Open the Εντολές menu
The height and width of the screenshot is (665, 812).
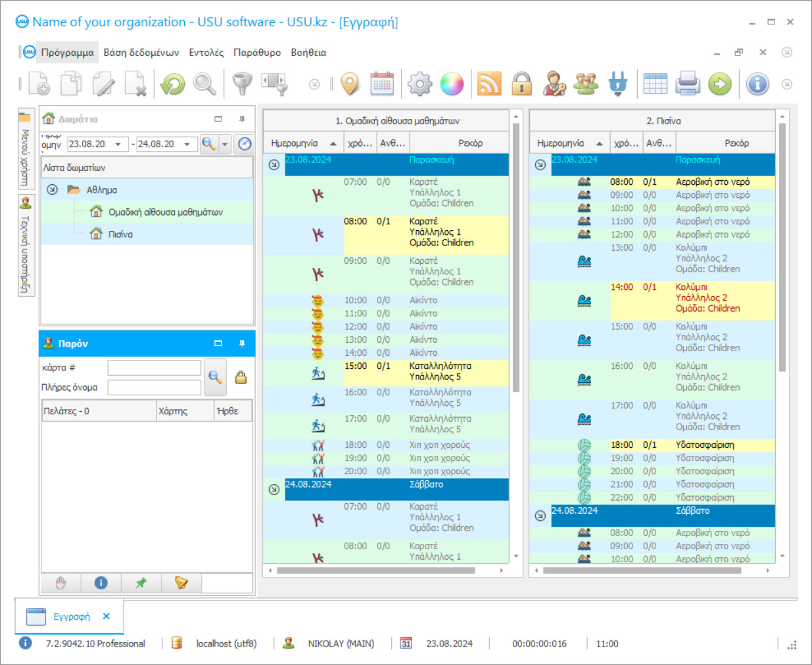(206, 52)
